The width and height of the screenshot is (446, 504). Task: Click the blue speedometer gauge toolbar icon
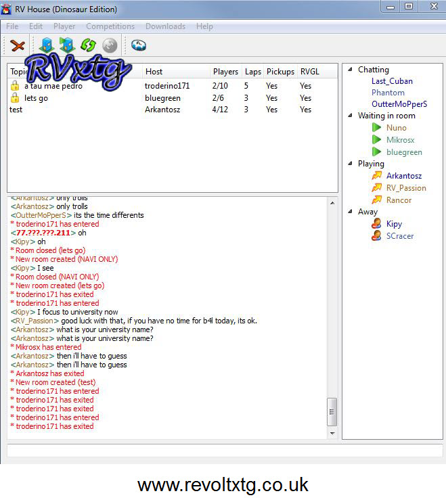tap(139, 45)
